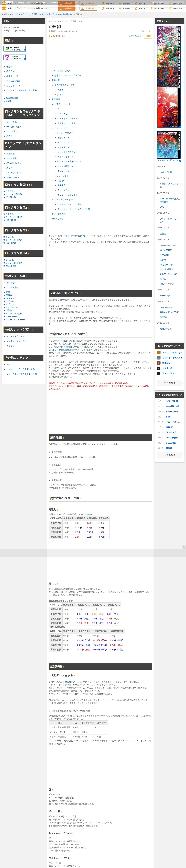Click total 12759447 in the counter box
Image resolution: width=186 pixels, height=868 pixels.
click(11, 28)
